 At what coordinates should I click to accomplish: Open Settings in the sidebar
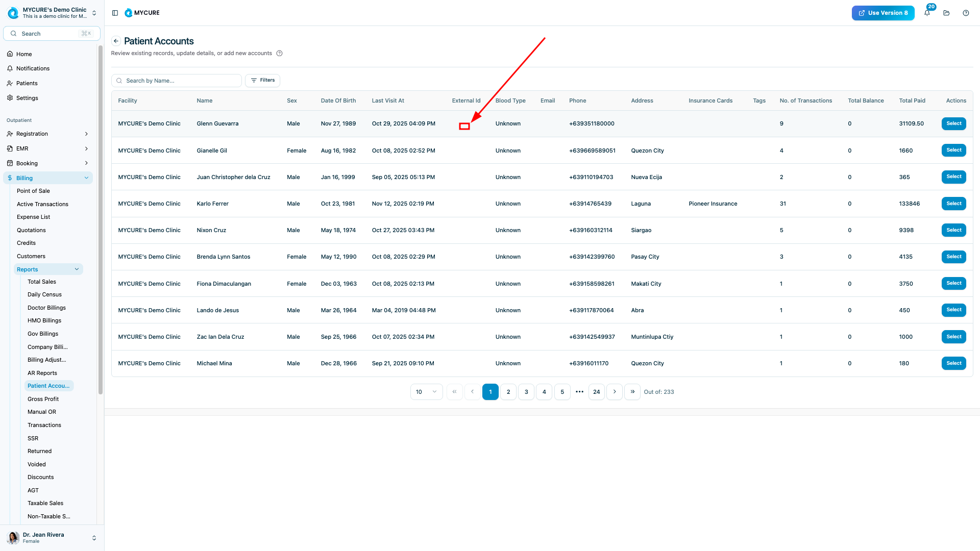[27, 98]
